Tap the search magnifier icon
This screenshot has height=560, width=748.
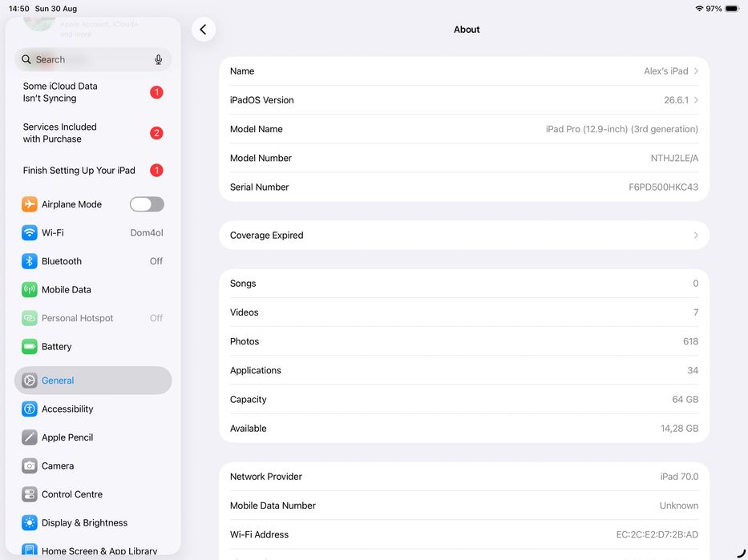click(26, 59)
